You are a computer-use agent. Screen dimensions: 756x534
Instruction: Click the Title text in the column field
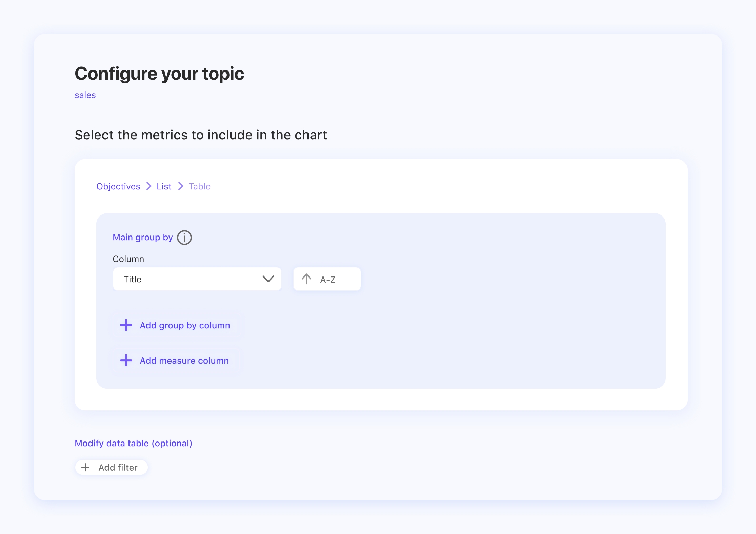(133, 279)
